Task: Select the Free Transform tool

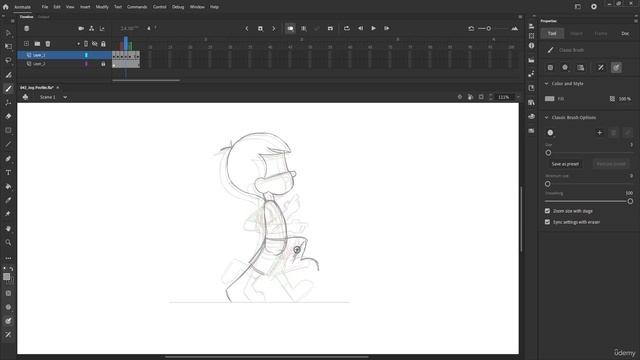Action: tap(8, 47)
